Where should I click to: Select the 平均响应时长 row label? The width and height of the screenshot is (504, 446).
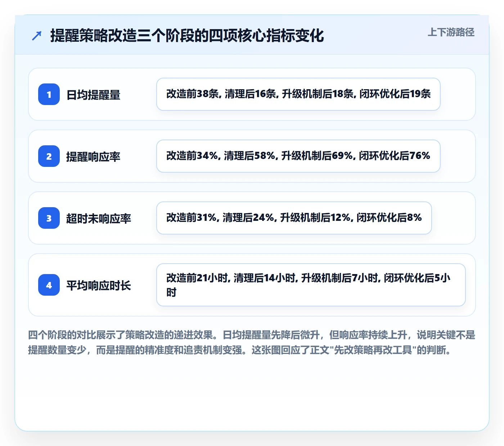tap(99, 285)
